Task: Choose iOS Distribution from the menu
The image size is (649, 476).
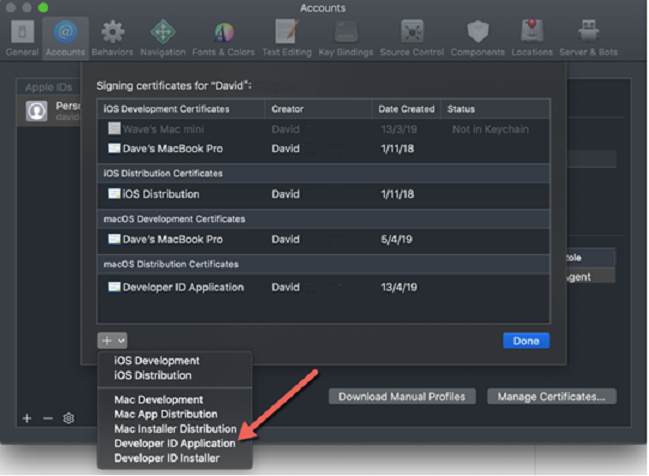Action: tap(153, 375)
